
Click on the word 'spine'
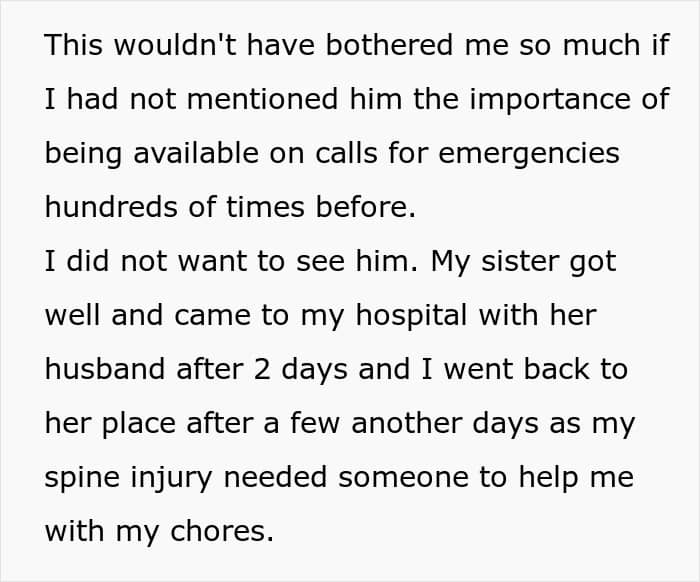(82, 477)
